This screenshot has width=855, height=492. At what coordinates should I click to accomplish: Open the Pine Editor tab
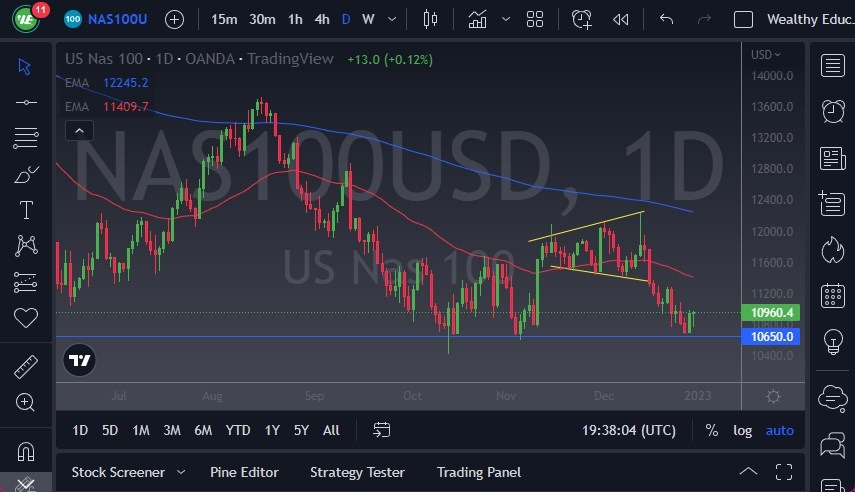click(244, 472)
